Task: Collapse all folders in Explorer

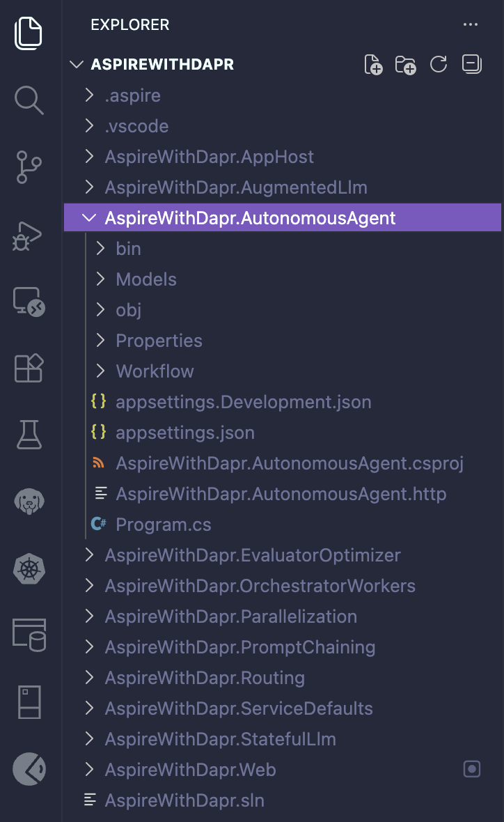Action: (x=471, y=65)
